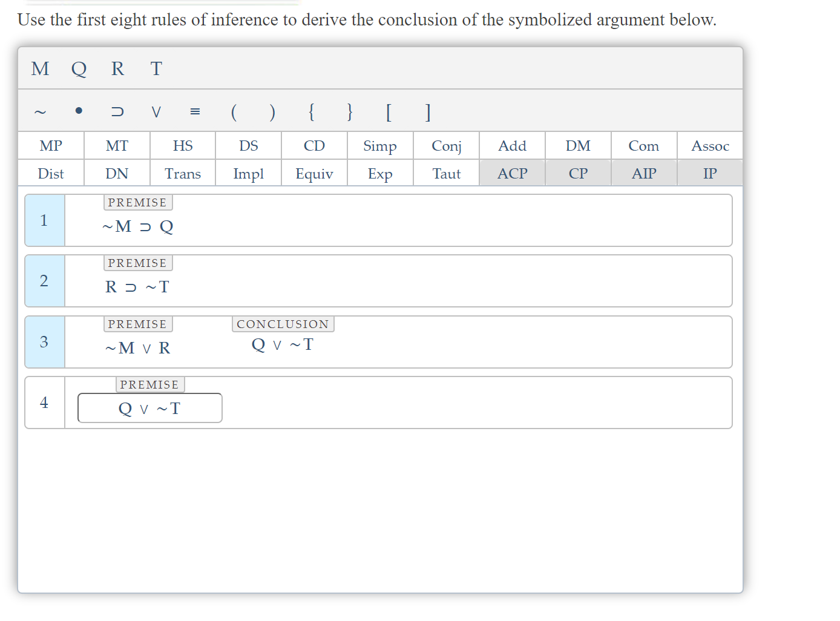
Task: Apply the Disjunctive Syllogism rule
Action: tap(248, 145)
